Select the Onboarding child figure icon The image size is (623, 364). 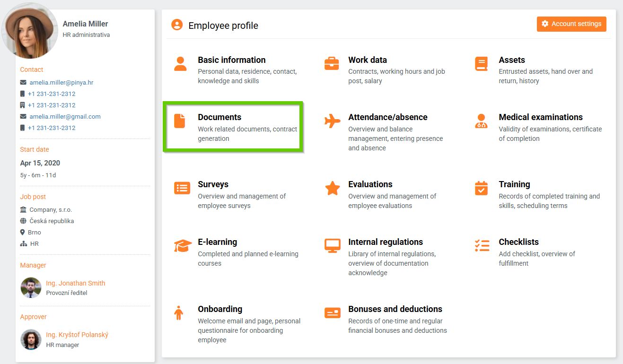[x=178, y=312]
